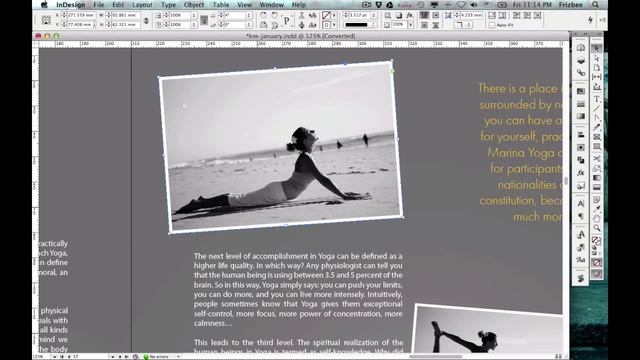Open the rotation angle dropdown
Viewport: 640px width, 360px height.
249,15
